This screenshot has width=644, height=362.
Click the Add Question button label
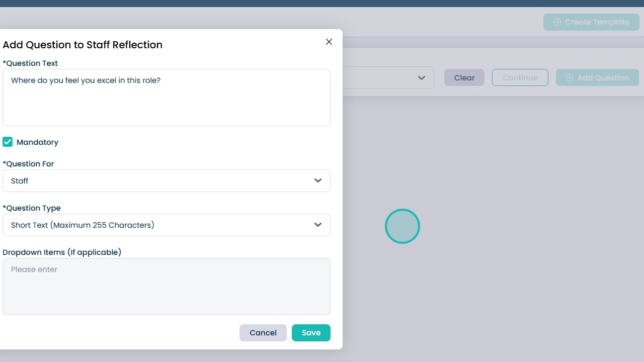[x=603, y=78]
